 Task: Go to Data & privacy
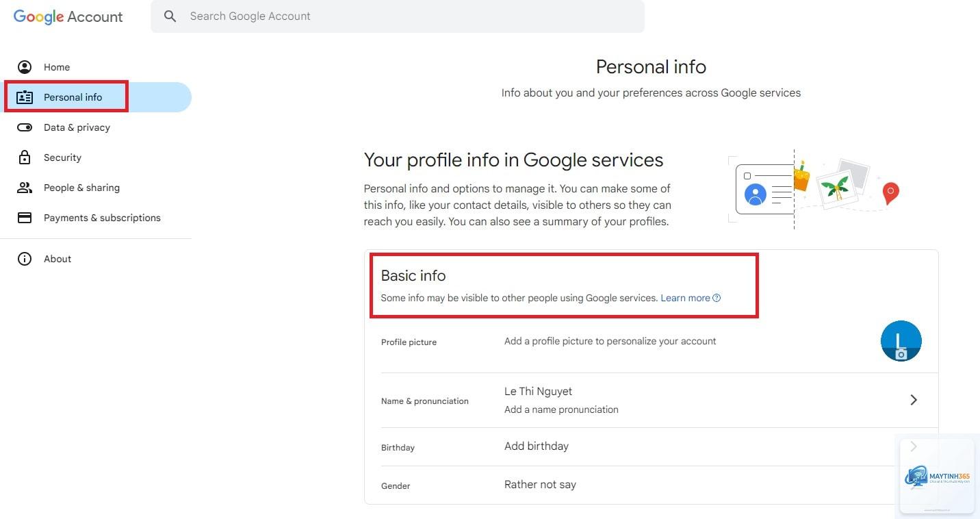click(x=96, y=127)
